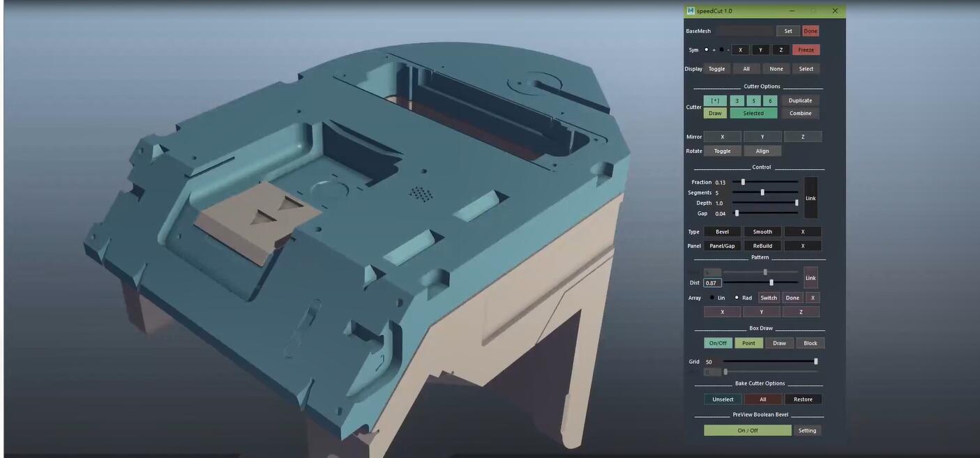
Task: Click Done in the Array row
Action: pos(792,298)
